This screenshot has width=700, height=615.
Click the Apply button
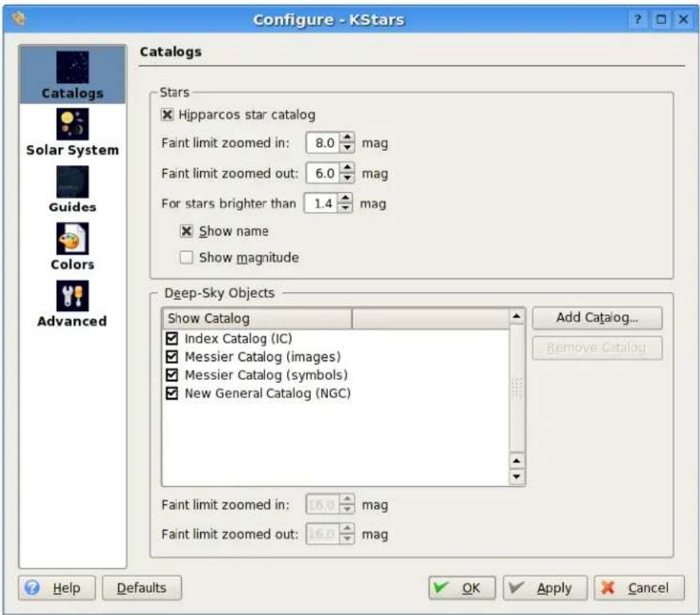point(545,588)
